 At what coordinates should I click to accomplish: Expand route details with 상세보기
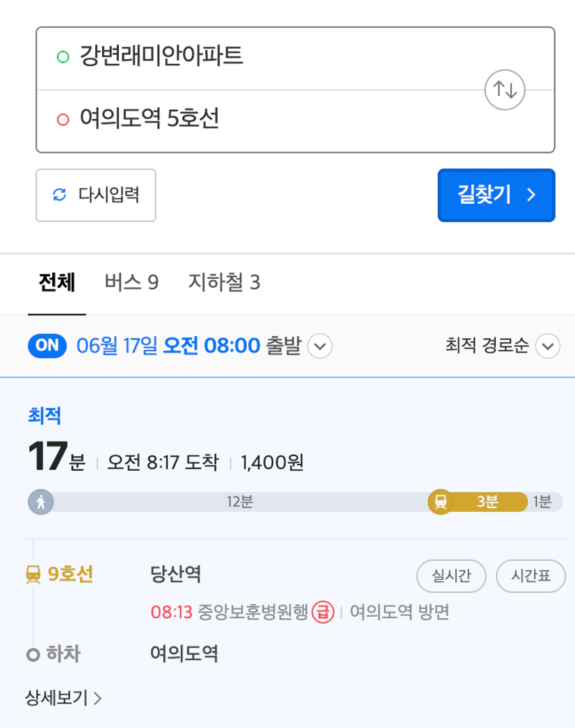[x=63, y=697]
